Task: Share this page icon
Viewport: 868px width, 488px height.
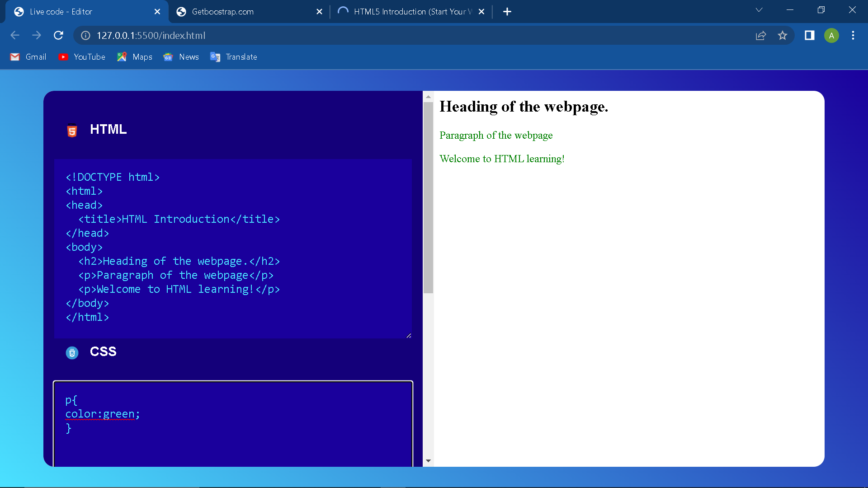Action: point(761,35)
